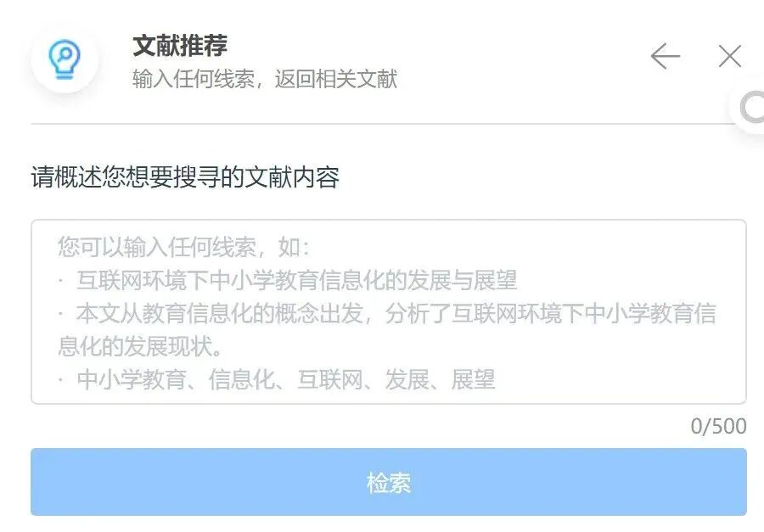Viewport: 764px width, 532px height.
Task: Go back using the left arrow icon
Action: click(665, 56)
